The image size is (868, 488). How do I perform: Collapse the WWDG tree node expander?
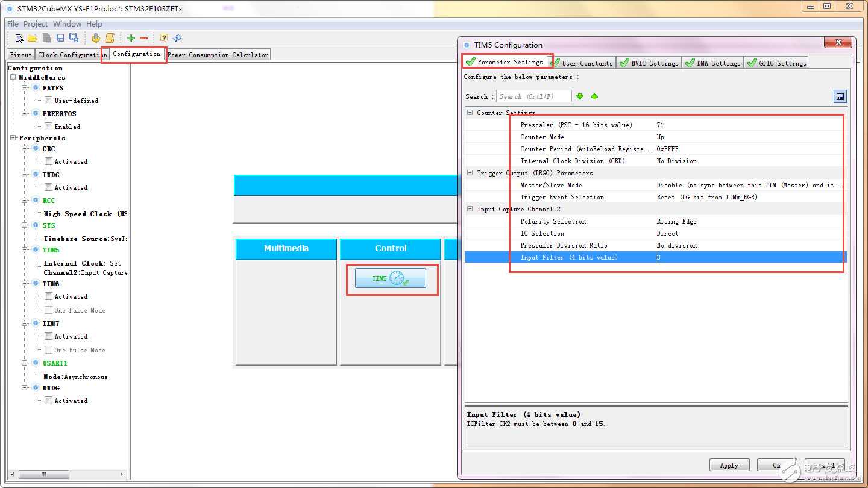[x=25, y=388]
